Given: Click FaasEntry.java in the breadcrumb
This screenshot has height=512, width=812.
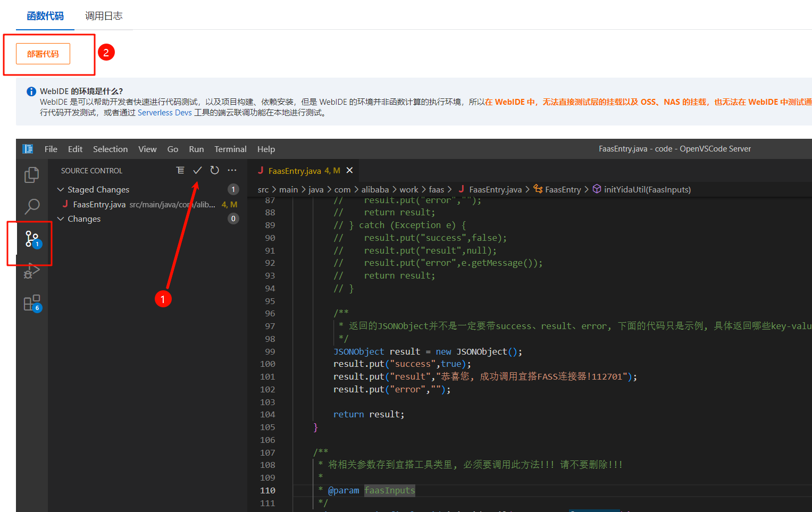Looking at the screenshot, I should [x=495, y=189].
